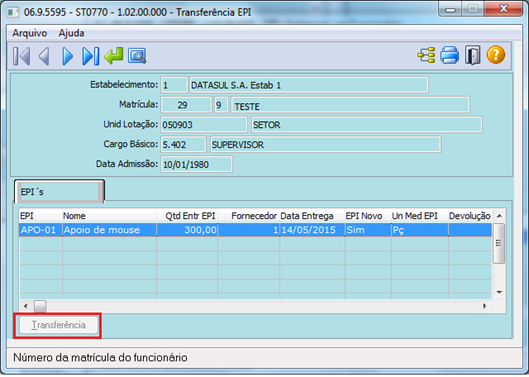Click the grid's vertical scroll up arrow
The width and height of the screenshot is (529, 377).
click(x=500, y=216)
